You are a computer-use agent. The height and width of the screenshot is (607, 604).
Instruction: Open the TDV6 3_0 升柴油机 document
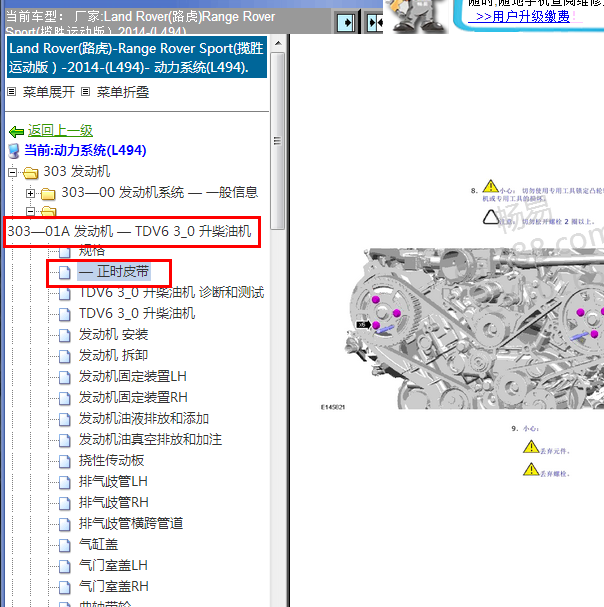click(137, 313)
